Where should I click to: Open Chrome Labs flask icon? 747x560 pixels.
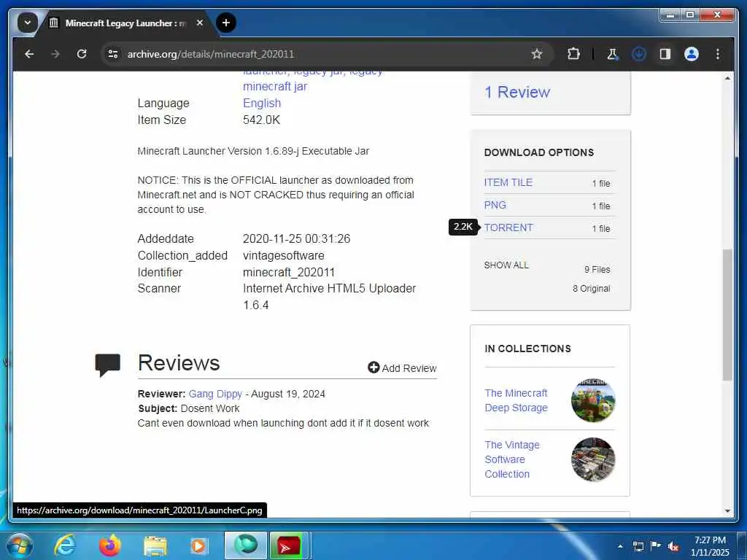[613, 54]
